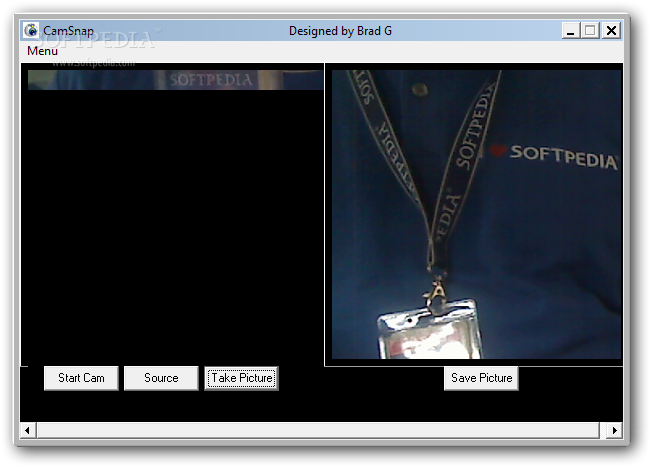Click Take Picture to capture a snapshot
This screenshot has height=467, width=651.
pyautogui.click(x=242, y=378)
